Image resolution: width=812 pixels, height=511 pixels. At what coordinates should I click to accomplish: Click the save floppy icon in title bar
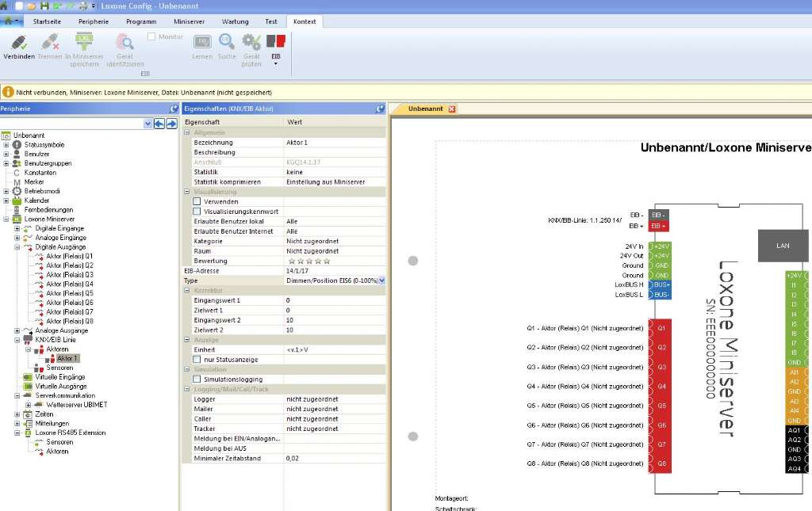pyautogui.click(x=44, y=6)
